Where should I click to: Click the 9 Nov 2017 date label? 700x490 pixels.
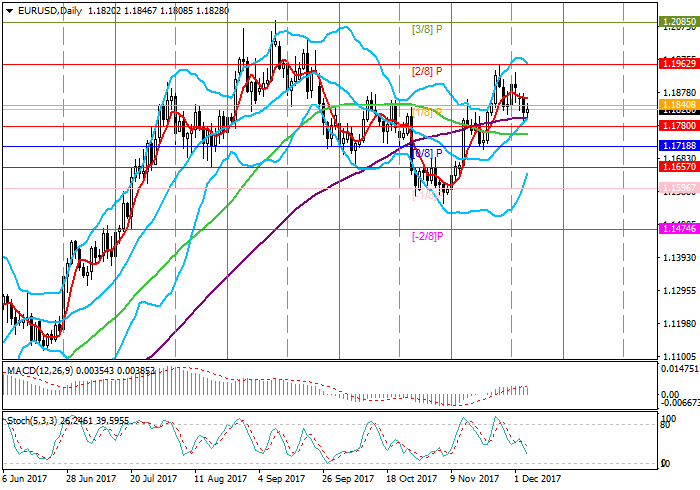click(475, 479)
